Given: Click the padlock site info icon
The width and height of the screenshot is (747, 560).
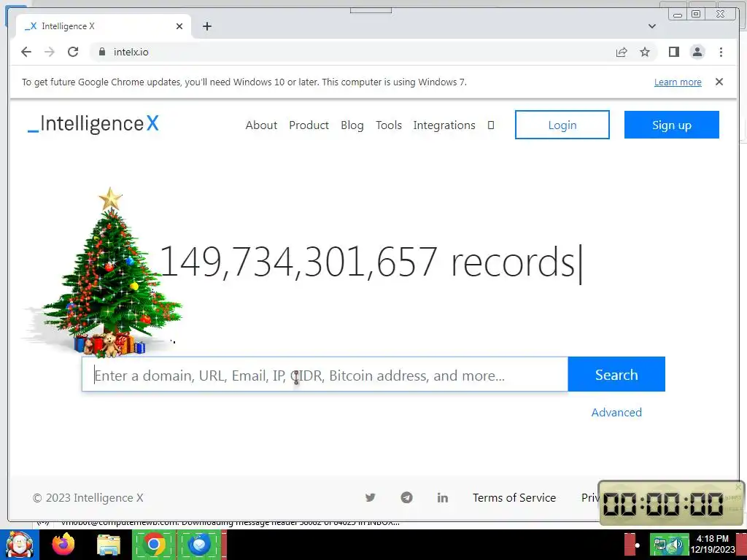Looking at the screenshot, I should coord(102,52).
